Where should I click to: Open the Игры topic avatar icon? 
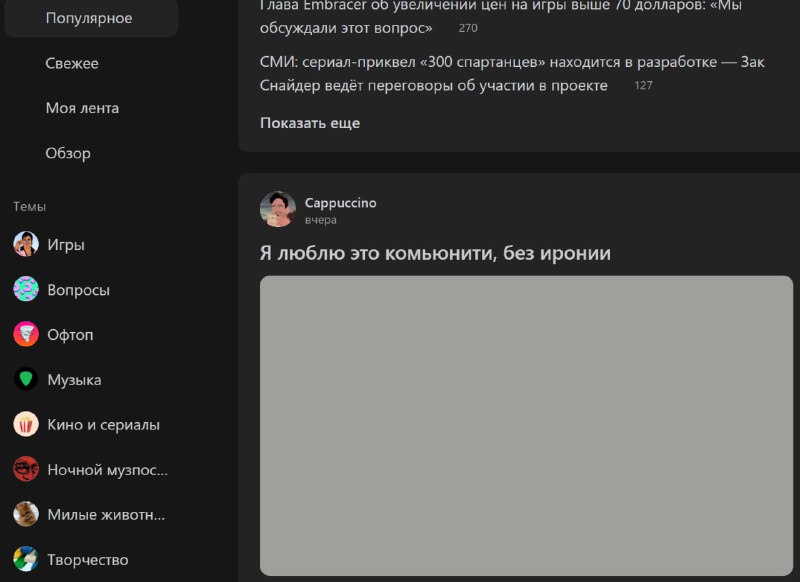pos(26,244)
